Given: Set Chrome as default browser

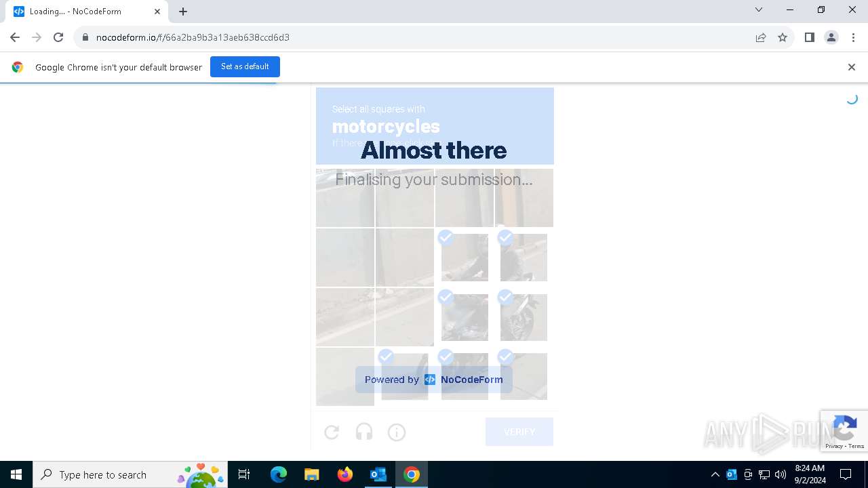Looking at the screenshot, I should point(245,66).
